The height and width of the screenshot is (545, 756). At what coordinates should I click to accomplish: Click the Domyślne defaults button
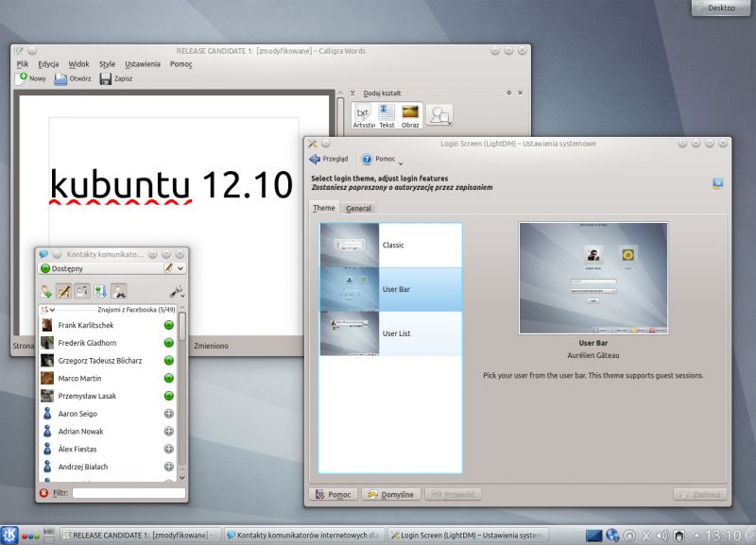(391, 494)
